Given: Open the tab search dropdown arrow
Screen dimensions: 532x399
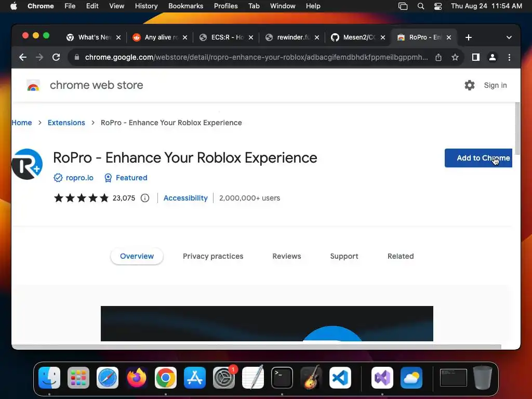Looking at the screenshot, I should pos(509,37).
